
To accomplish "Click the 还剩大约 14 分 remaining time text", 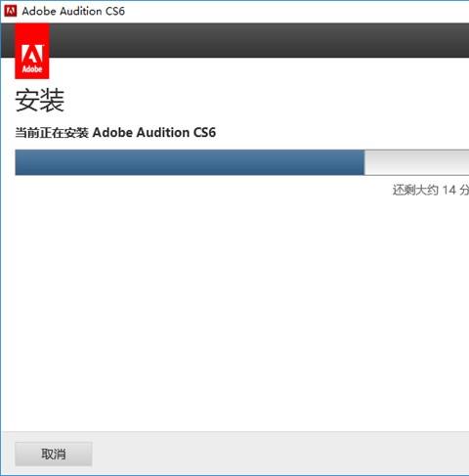I will click(x=431, y=190).
